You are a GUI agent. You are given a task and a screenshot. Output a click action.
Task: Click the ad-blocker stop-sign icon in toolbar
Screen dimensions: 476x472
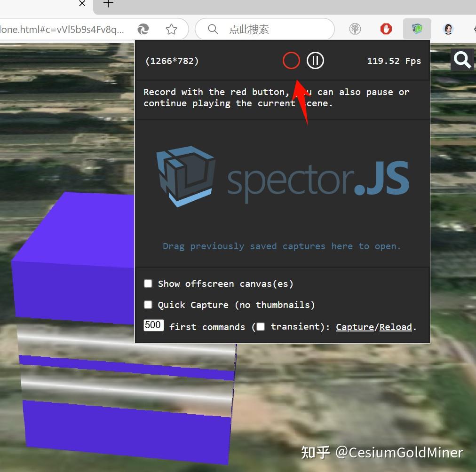386,29
